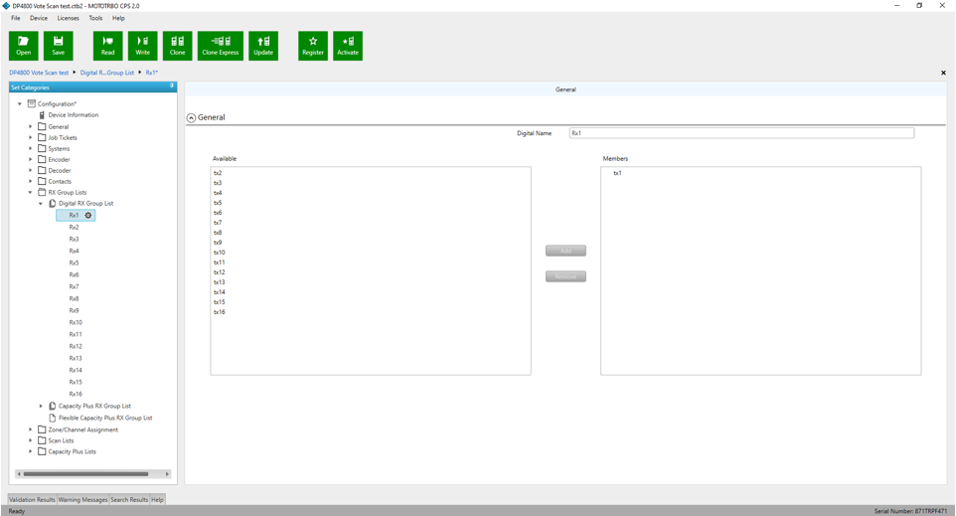The height and width of the screenshot is (516, 956).
Task: Click the Digital Name input field
Action: point(740,133)
